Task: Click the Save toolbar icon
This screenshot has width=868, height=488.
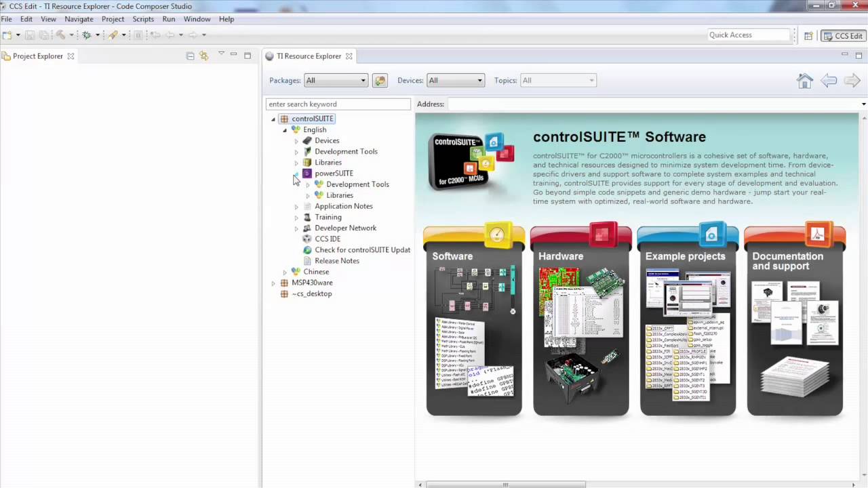Action: pos(30,35)
